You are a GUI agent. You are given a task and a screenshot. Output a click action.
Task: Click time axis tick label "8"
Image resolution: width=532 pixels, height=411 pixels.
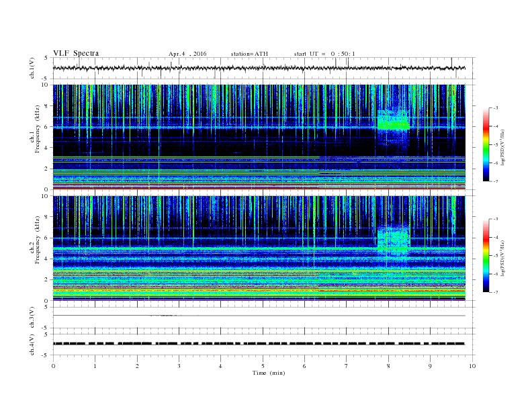[x=388, y=366]
